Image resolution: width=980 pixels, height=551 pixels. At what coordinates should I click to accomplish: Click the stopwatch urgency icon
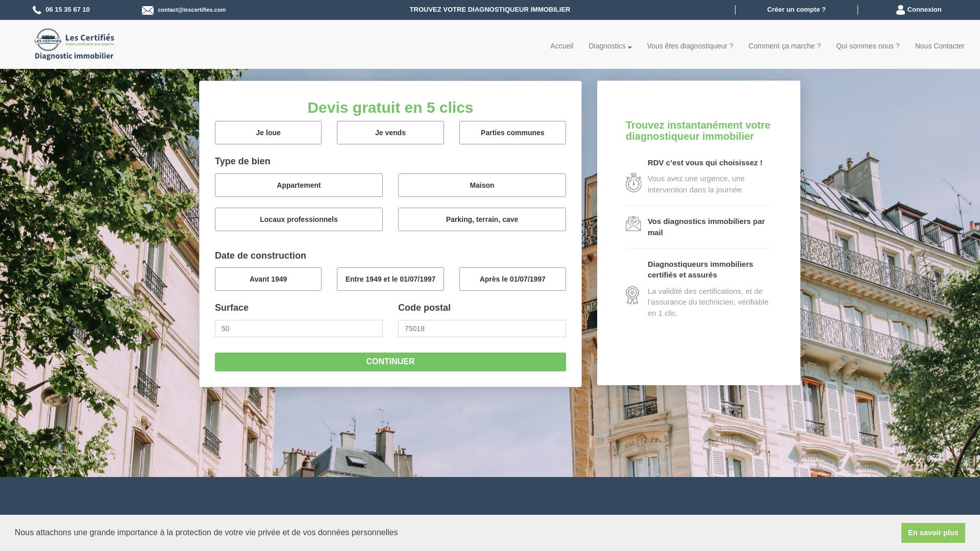(633, 183)
